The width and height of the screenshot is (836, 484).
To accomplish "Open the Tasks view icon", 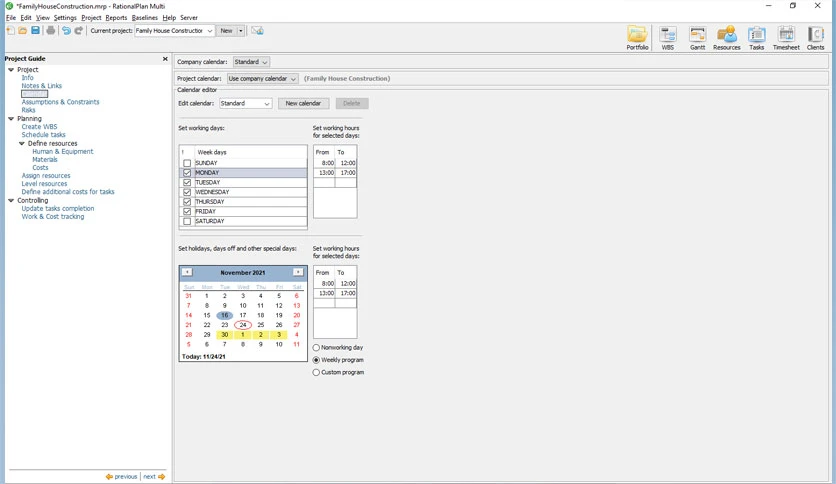I will point(757,38).
